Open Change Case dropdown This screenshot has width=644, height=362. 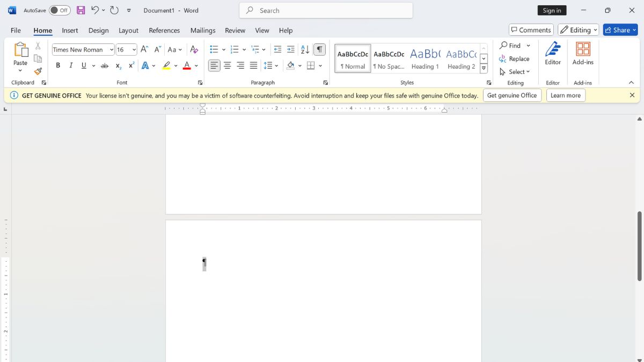point(174,49)
